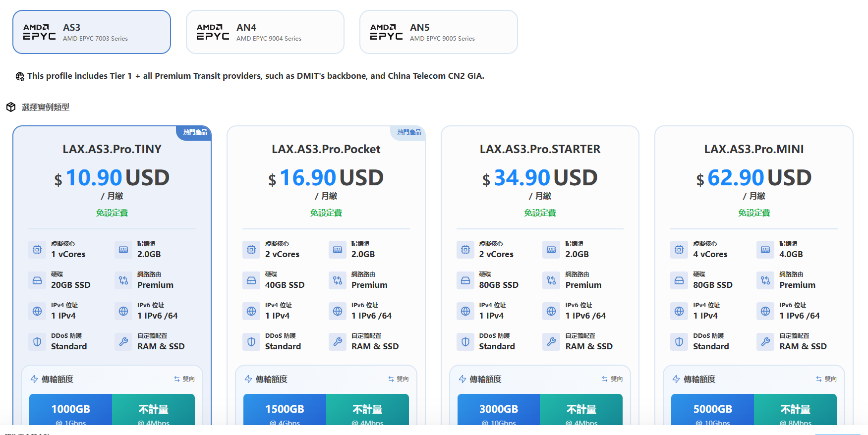Click the cube icon beside instance type heading

[11, 107]
